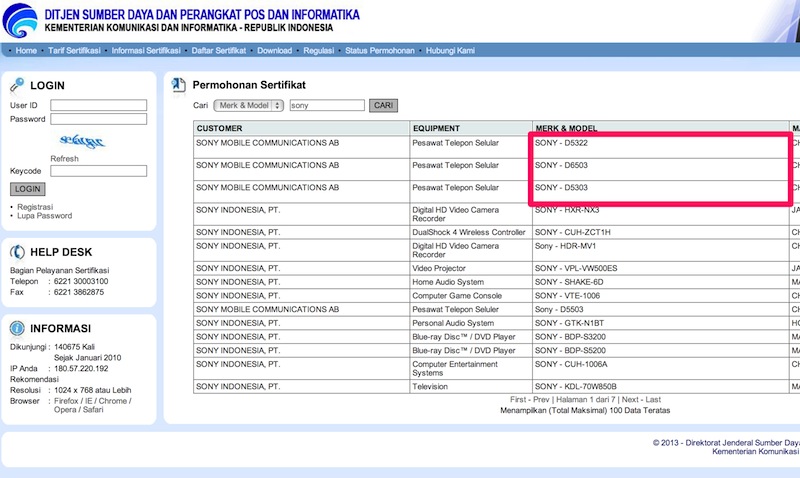Click the info icon beside INFORMASI
Screen dimensions: 800x478
coord(17,328)
